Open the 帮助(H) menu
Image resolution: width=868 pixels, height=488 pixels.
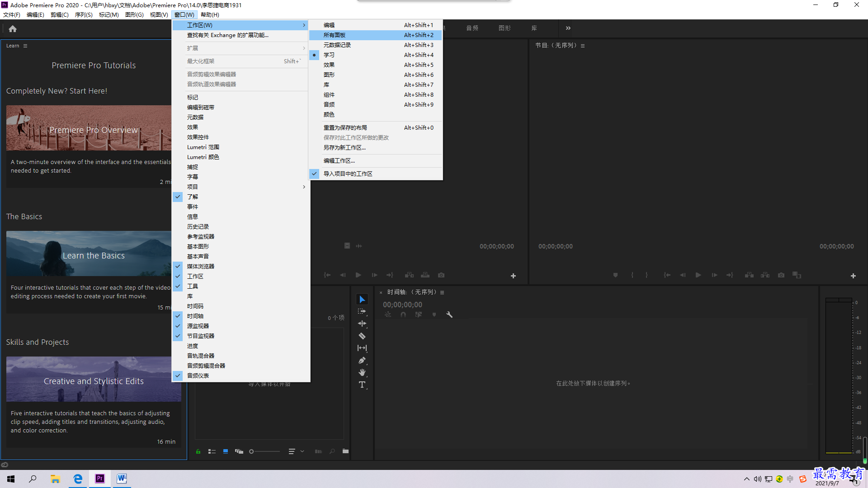tap(210, 14)
